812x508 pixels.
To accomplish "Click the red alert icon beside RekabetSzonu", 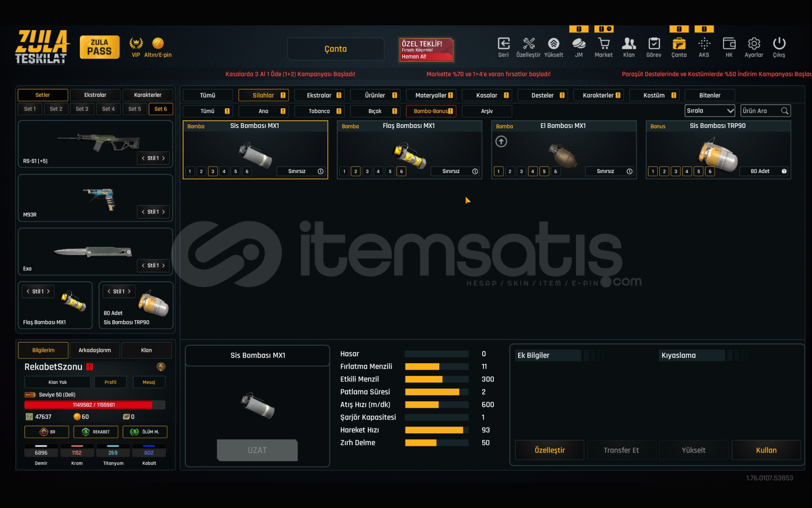I will click(89, 367).
